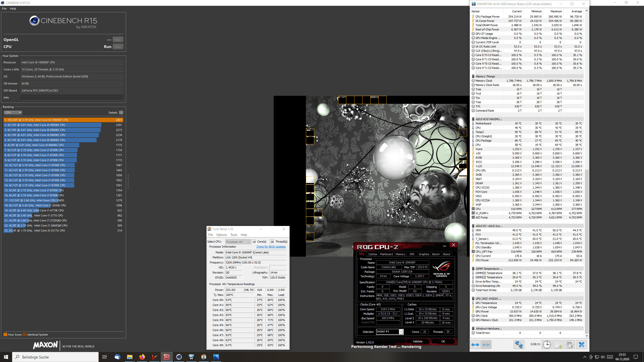Open the Cinebench File menu

point(4,9)
